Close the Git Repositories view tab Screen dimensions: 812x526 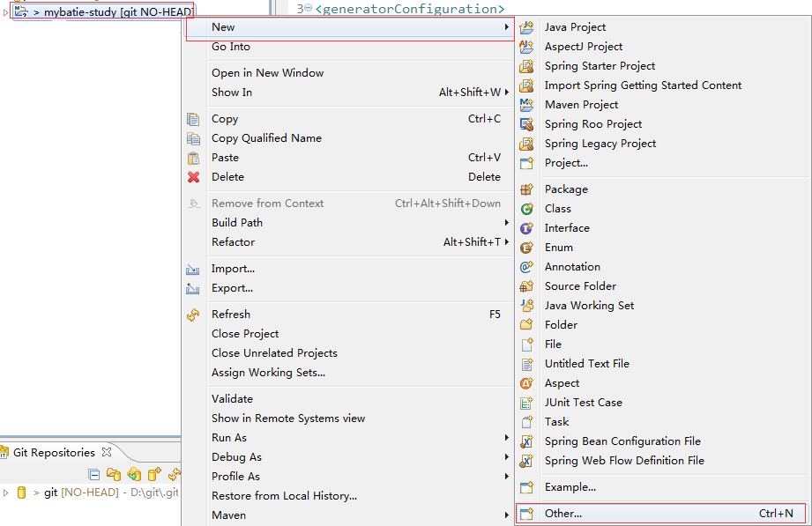(x=107, y=452)
